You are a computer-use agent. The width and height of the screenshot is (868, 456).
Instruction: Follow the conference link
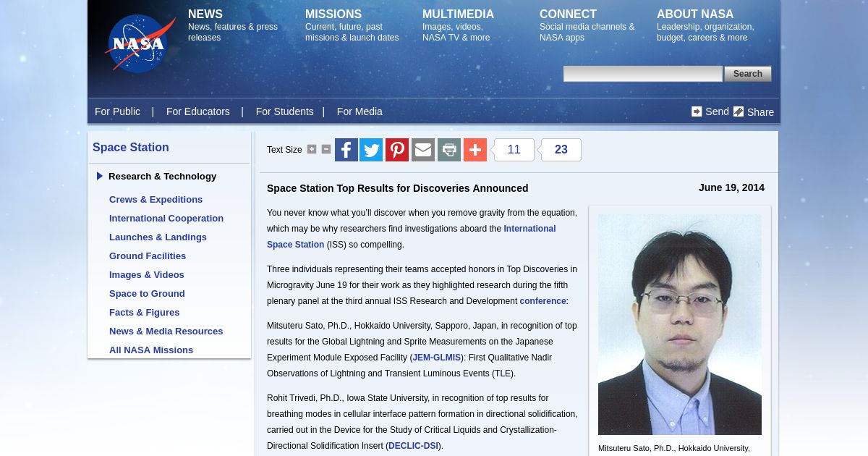coord(542,301)
